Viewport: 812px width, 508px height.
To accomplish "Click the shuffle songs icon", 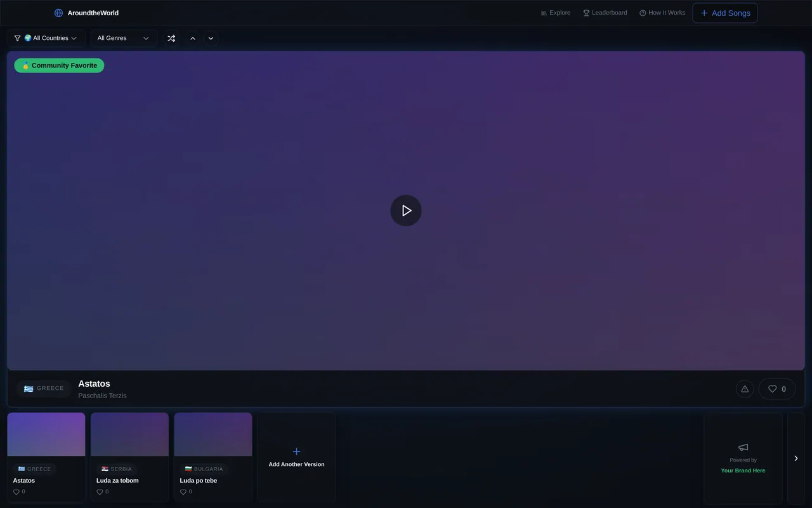I will point(171,38).
